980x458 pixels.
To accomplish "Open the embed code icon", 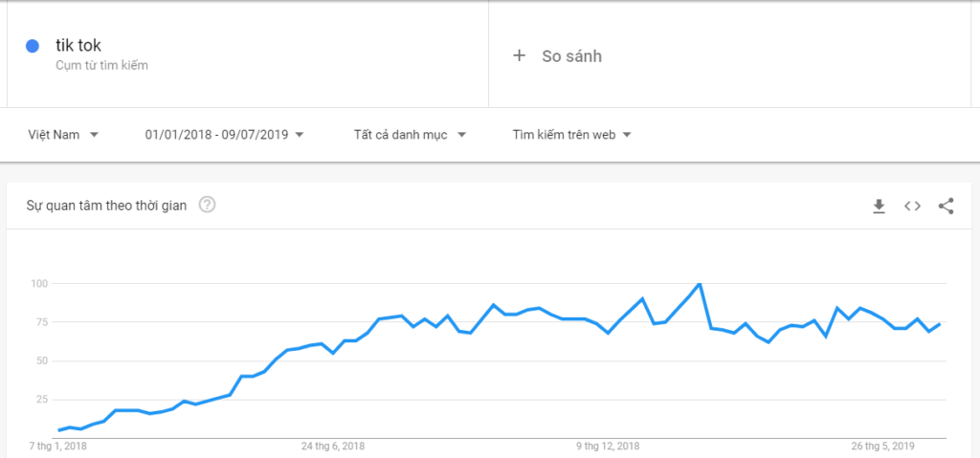I will pyautogui.click(x=912, y=207).
